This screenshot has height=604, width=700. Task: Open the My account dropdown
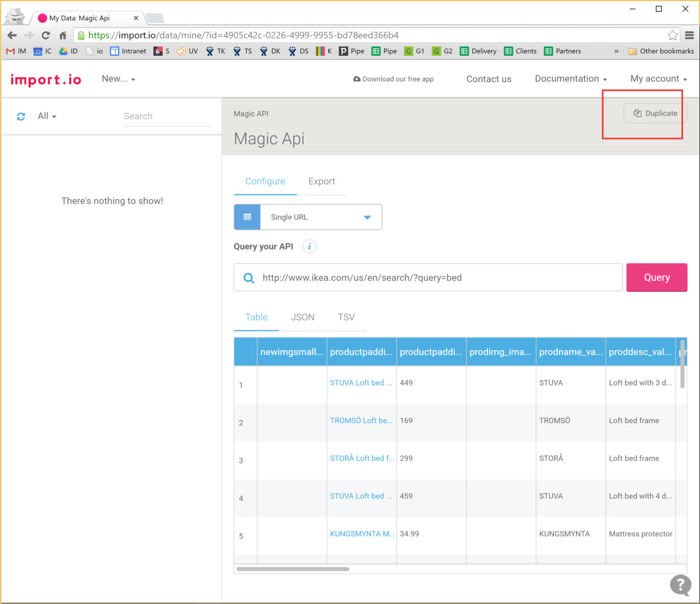pyautogui.click(x=659, y=79)
